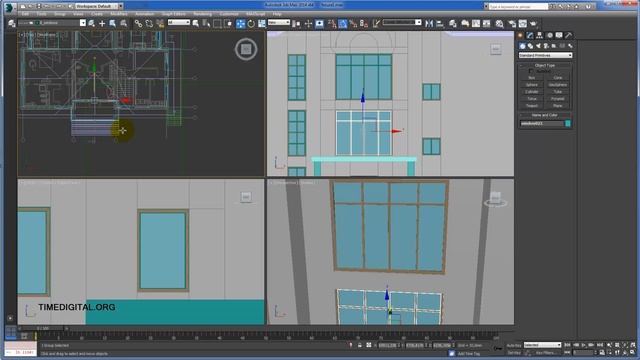640x360 pixels.
Task: Toggle the 3D Snaps button
Action: point(332,23)
